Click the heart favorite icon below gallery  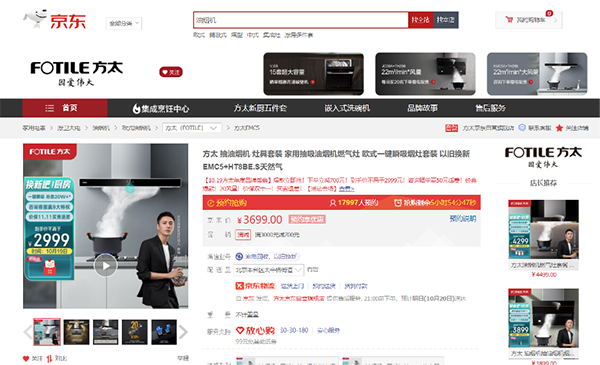(26, 358)
